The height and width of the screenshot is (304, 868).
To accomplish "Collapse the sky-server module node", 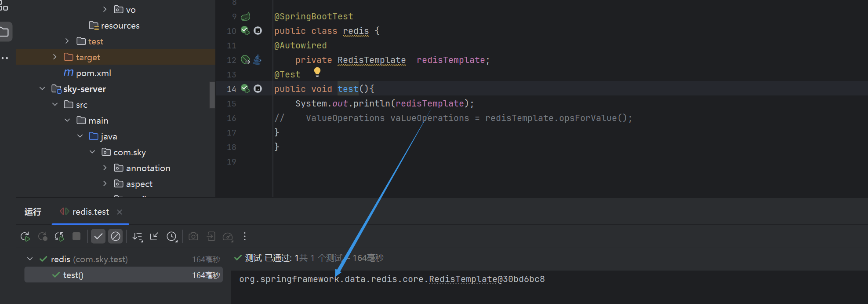I will 42,89.
